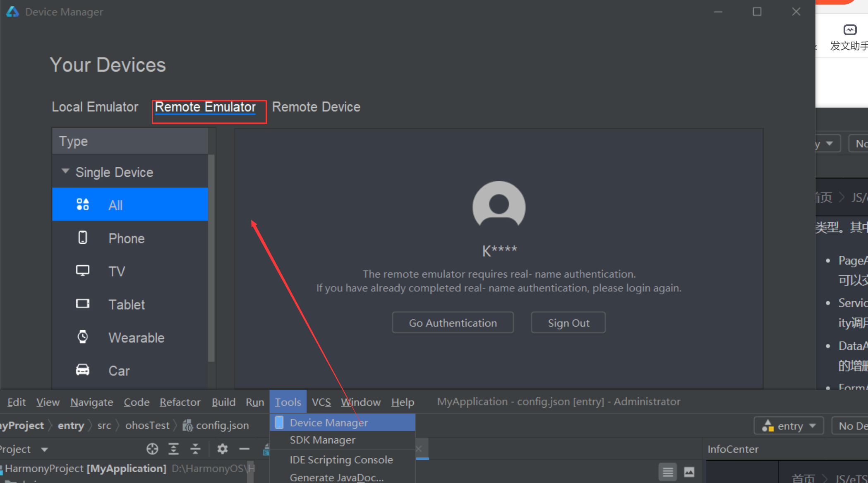Image resolution: width=868 pixels, height=483 pixels.
Task: Click the text view icon near InfoCenter
Action: 668,472
